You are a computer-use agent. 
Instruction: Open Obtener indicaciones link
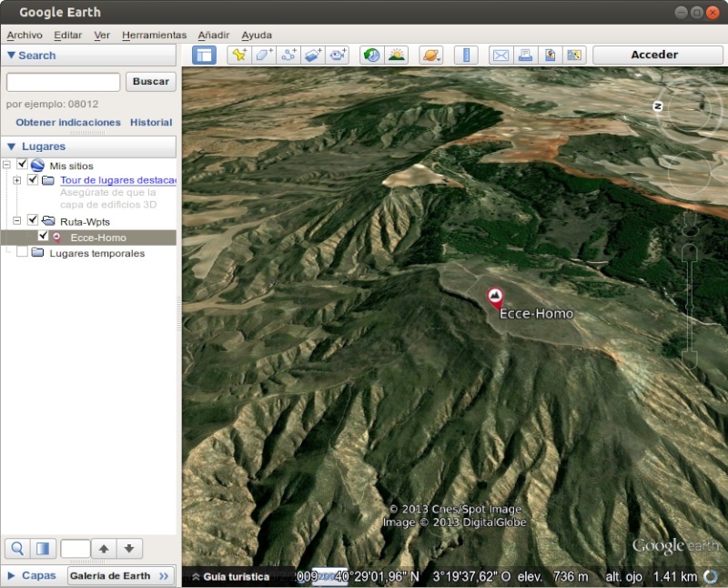point(68,122)
